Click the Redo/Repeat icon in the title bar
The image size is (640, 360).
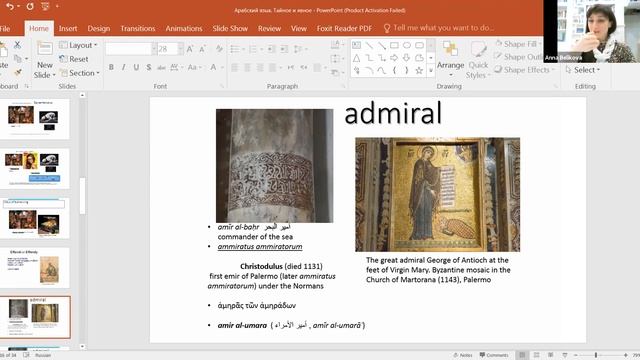pos(30,6)
